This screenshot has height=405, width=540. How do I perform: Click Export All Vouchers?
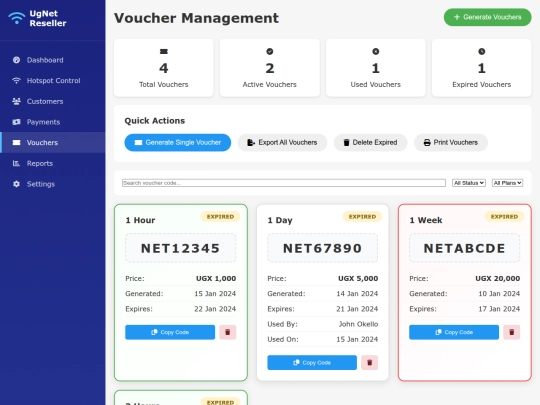coord(282,143)
